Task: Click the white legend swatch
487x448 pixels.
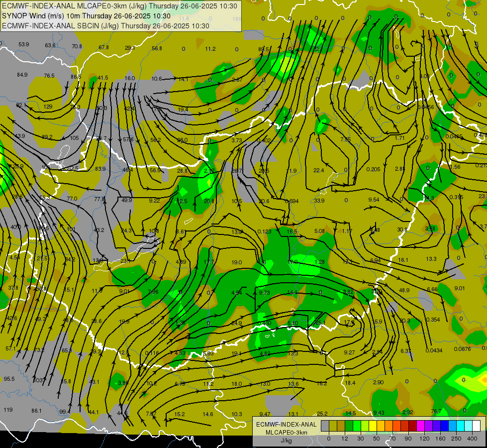Action: click(x=476, y=426)
